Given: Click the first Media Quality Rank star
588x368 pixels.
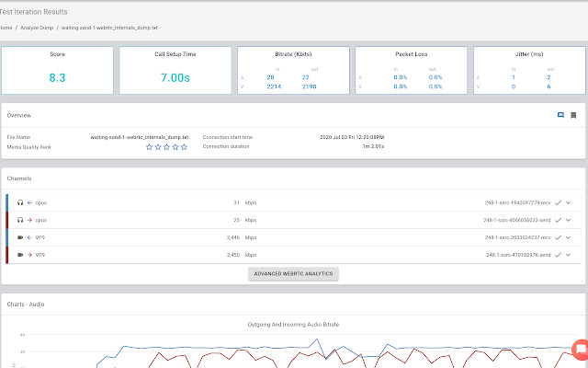Looking at the screenshot, I should [x=150, y=146].
